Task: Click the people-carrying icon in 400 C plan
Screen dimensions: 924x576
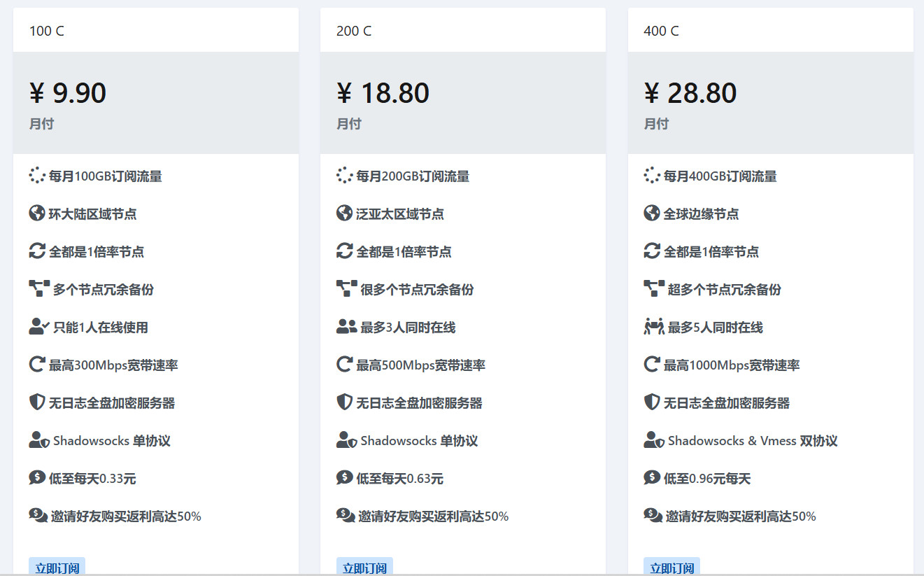Action: tap(653, 326)
